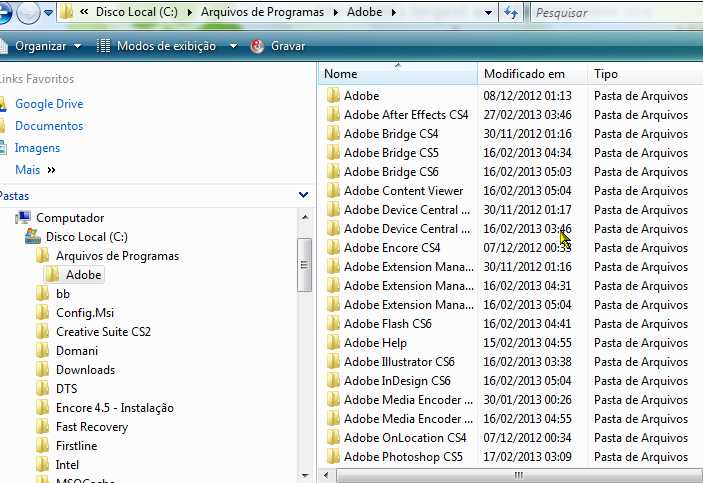Select Creative Suite CS2 tree folder
The width and height of the screenshot is (703, 483).
pyautogui.click(x=103, y=331)
